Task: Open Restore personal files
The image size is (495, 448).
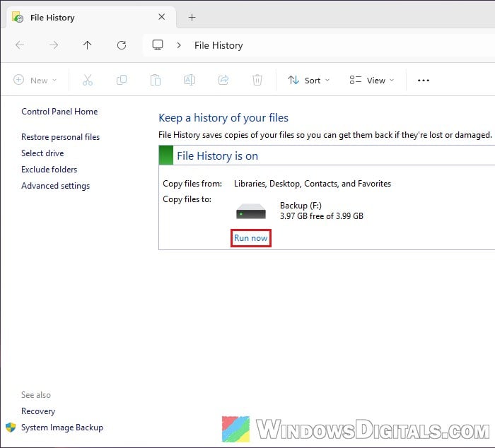Action: (60, 137)
